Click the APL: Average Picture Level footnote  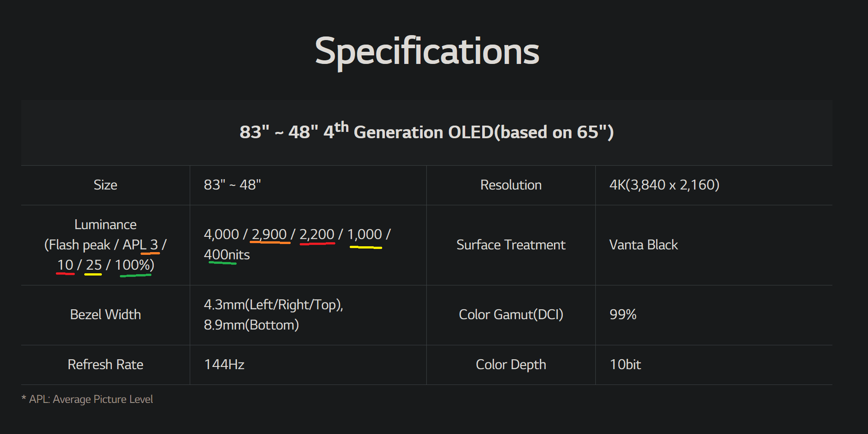91,399
